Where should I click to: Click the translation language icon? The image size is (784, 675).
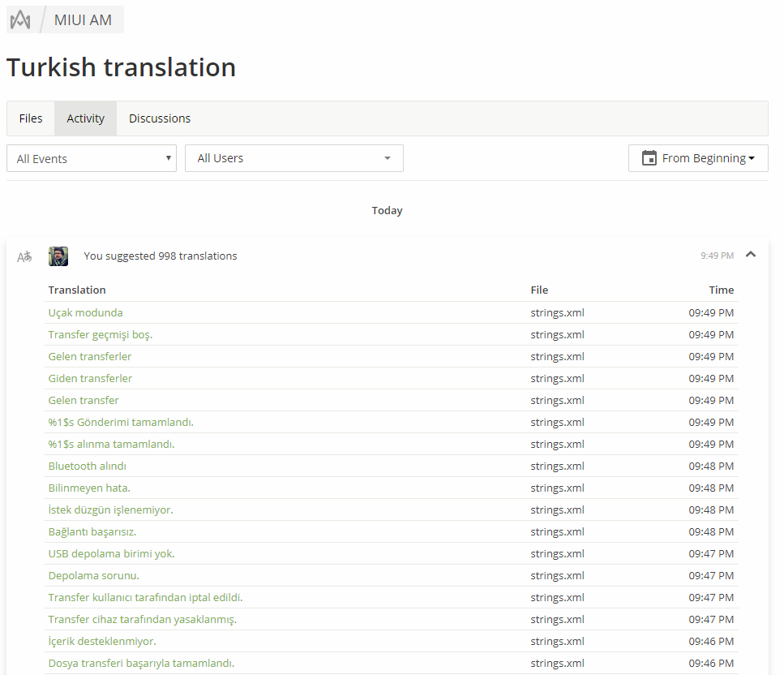point(24,256)
